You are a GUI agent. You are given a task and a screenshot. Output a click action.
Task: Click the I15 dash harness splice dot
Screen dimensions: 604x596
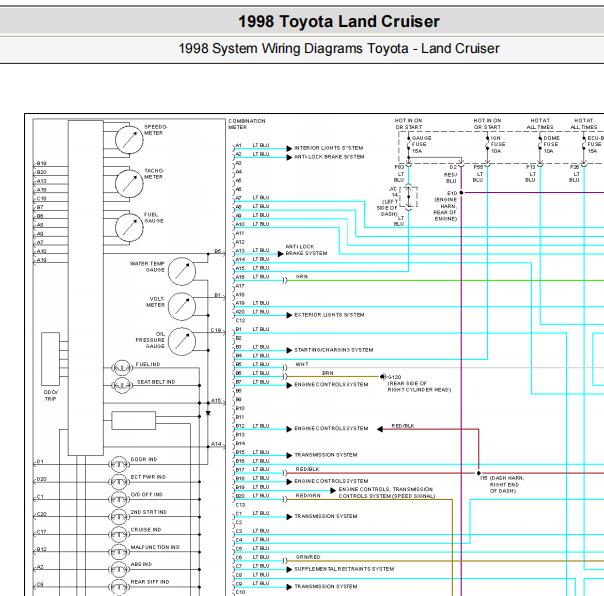pos(479,473)
